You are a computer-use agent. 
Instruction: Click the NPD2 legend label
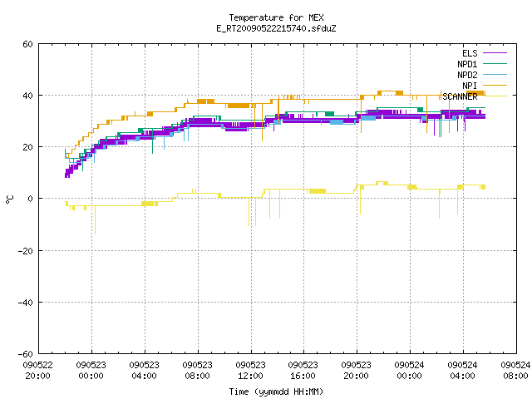click(x=467, y=75)
